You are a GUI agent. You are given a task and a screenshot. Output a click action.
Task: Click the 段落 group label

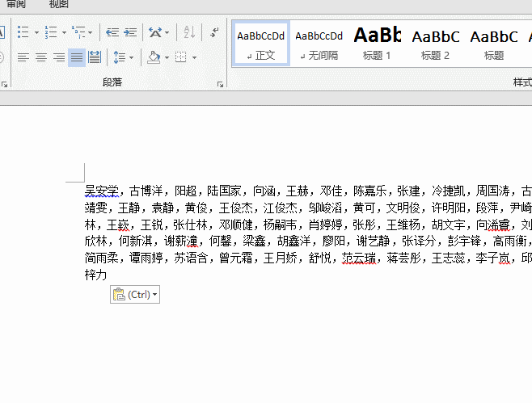click(x=112, y=82)
